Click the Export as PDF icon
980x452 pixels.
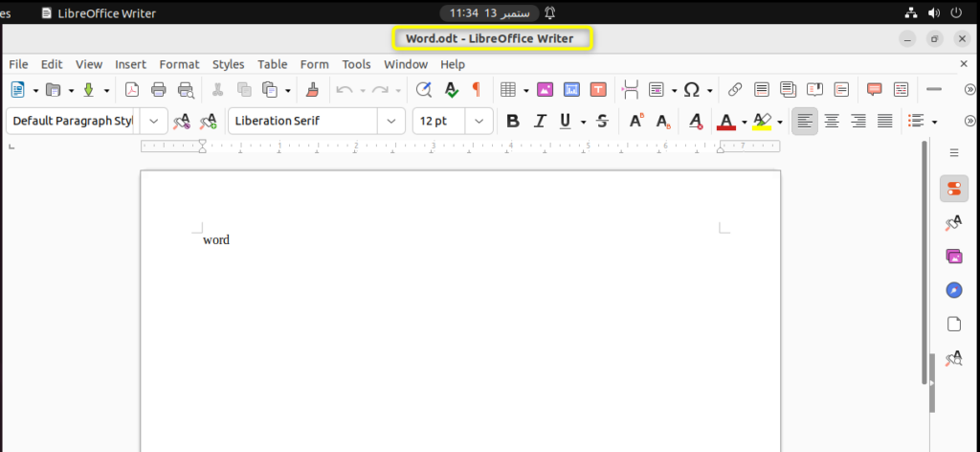(132, 90)
